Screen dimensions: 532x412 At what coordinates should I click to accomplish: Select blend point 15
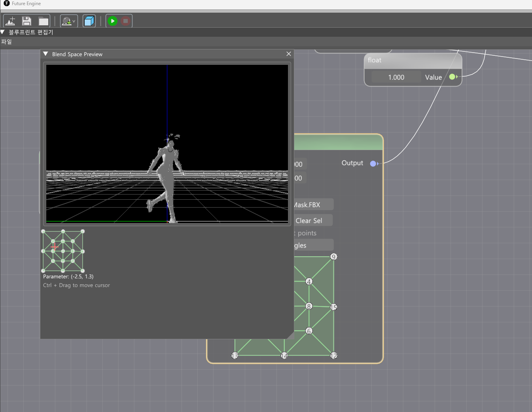pyautogui.click(x=333, y=307)
